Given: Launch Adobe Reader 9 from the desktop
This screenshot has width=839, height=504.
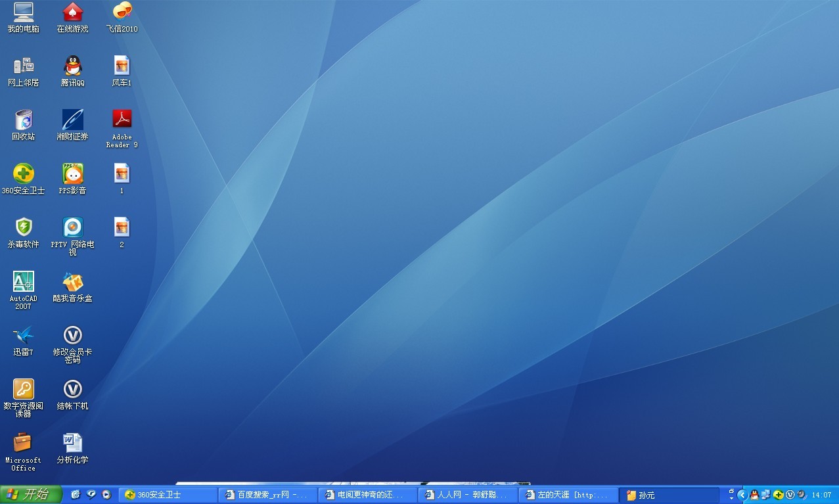Looking at the screenshot, I should pyautogui.click(x=122, y=120).
